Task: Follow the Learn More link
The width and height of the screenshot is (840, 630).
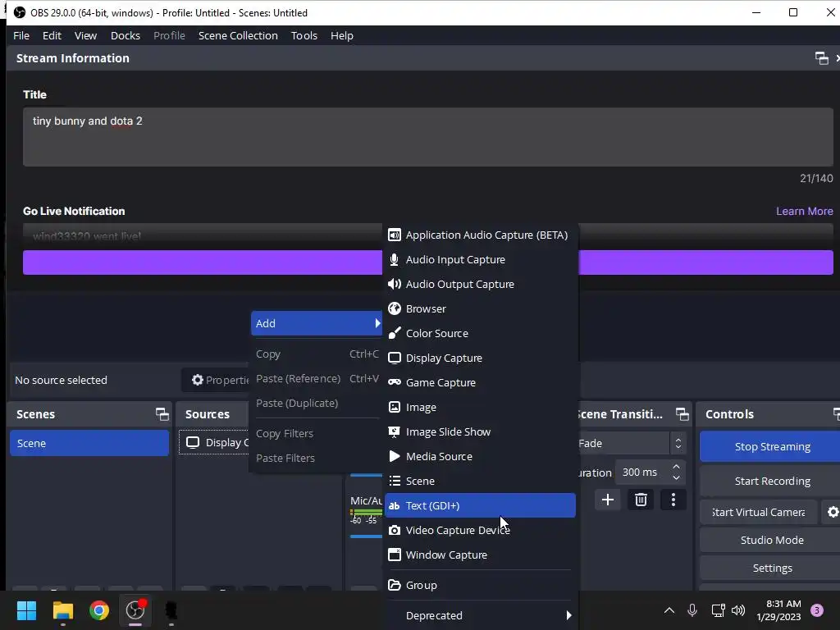Action: [x=804, y=211]
